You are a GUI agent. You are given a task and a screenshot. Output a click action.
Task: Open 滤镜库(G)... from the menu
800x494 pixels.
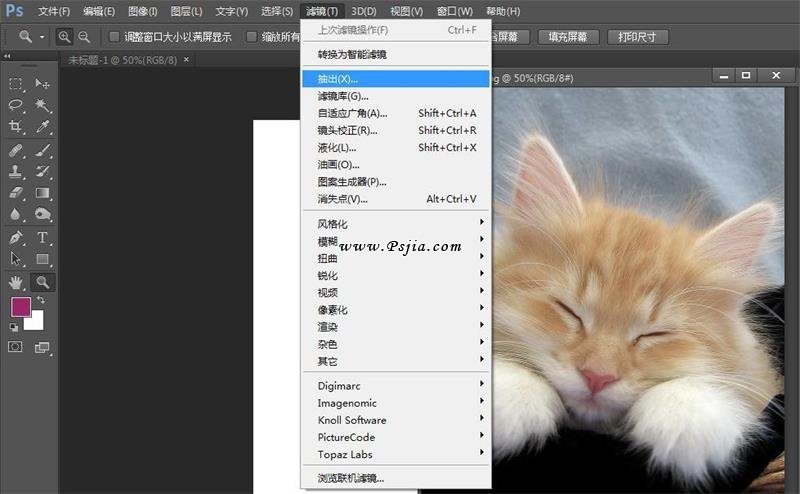tap(395, 96)
